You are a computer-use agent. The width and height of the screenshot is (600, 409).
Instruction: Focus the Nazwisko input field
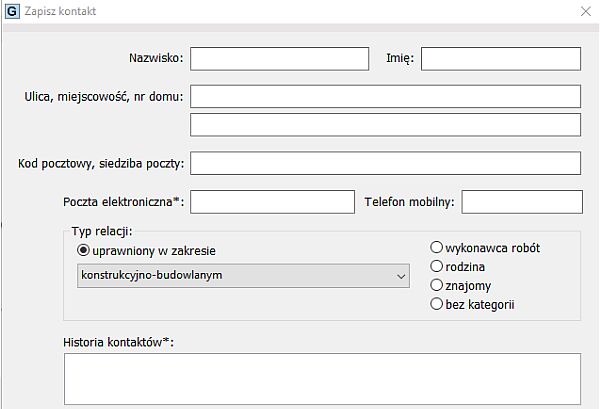(280, 59)
